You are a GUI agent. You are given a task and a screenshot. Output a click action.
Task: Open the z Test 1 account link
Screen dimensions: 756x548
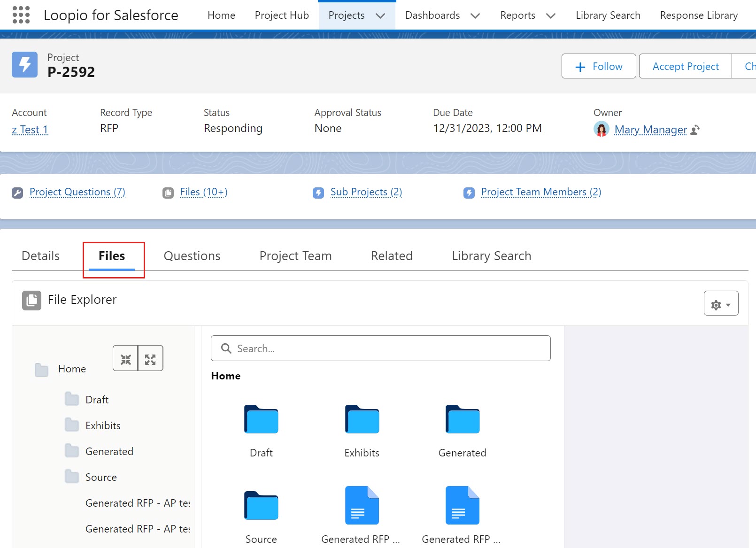click(x=30, y=130)
